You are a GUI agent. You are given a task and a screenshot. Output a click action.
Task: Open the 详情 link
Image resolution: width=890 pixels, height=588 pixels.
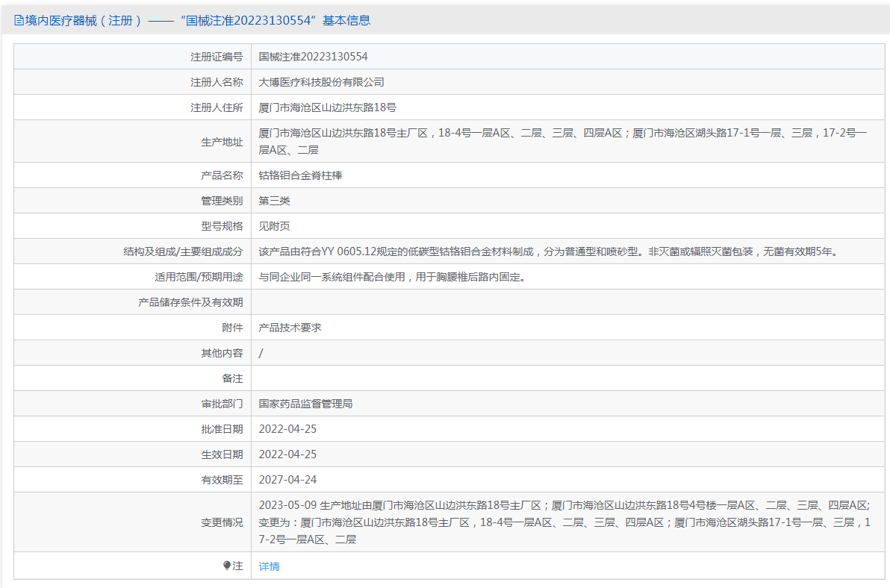tap(269, 566)
